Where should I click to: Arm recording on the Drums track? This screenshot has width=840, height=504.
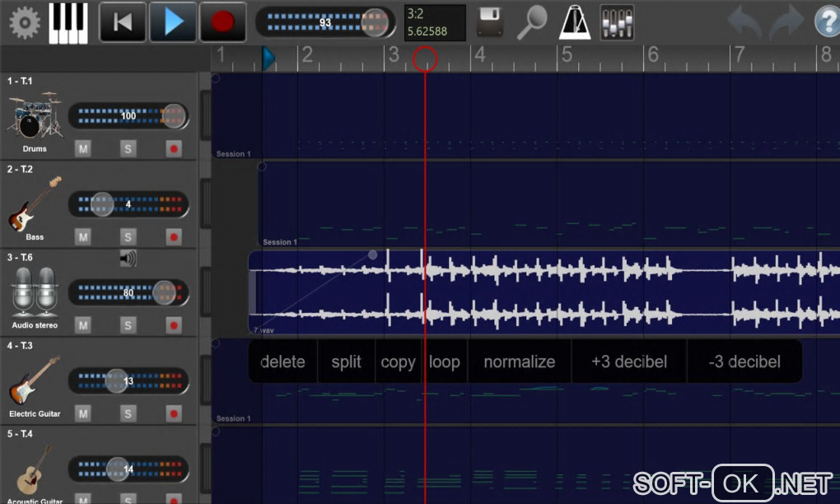click(x=174, y=149)
